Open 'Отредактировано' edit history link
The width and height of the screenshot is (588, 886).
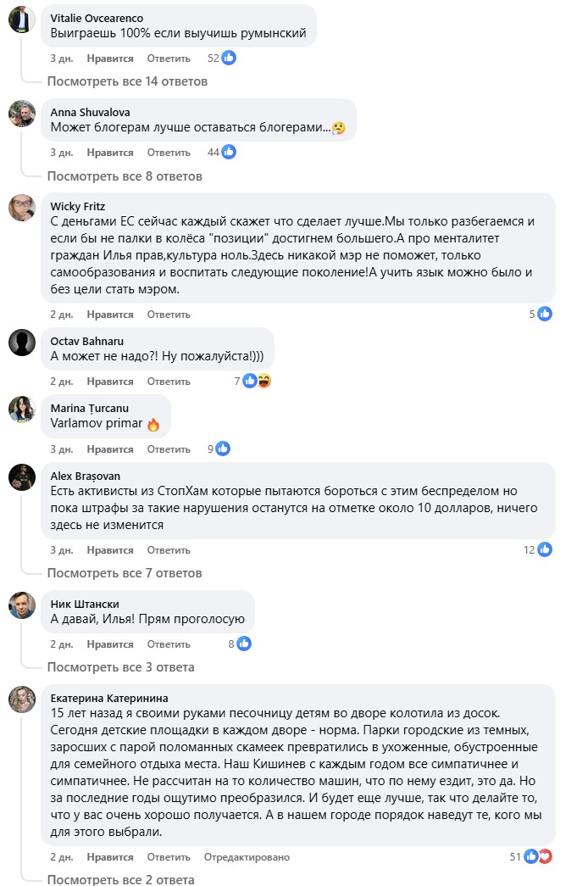tap(247, 857)
